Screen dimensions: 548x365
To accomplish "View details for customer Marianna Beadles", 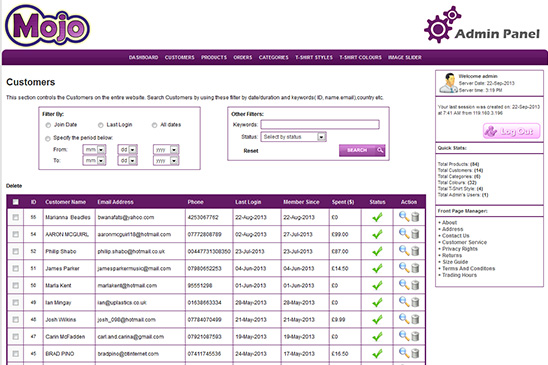I will [x=404, y=217].
